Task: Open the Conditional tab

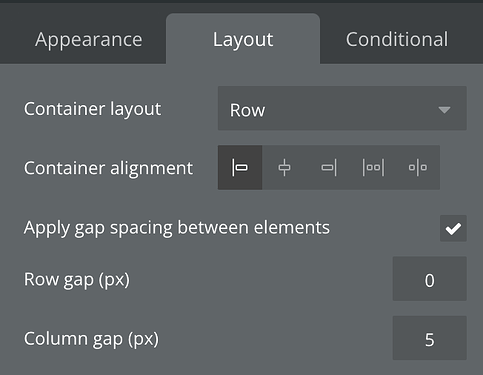Action: coord(397,39)
